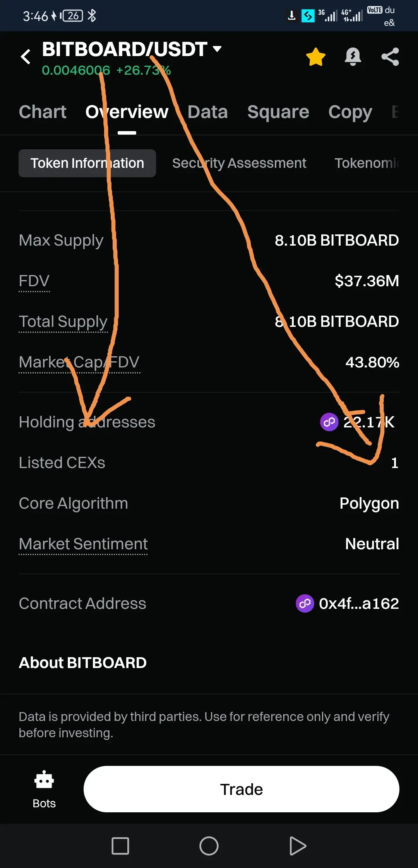Image resolution: width=418 pixels, height=868 pixels.
Task: Tap the Polygon icon beside holding addresses
Action: click(x=329, y=422)
